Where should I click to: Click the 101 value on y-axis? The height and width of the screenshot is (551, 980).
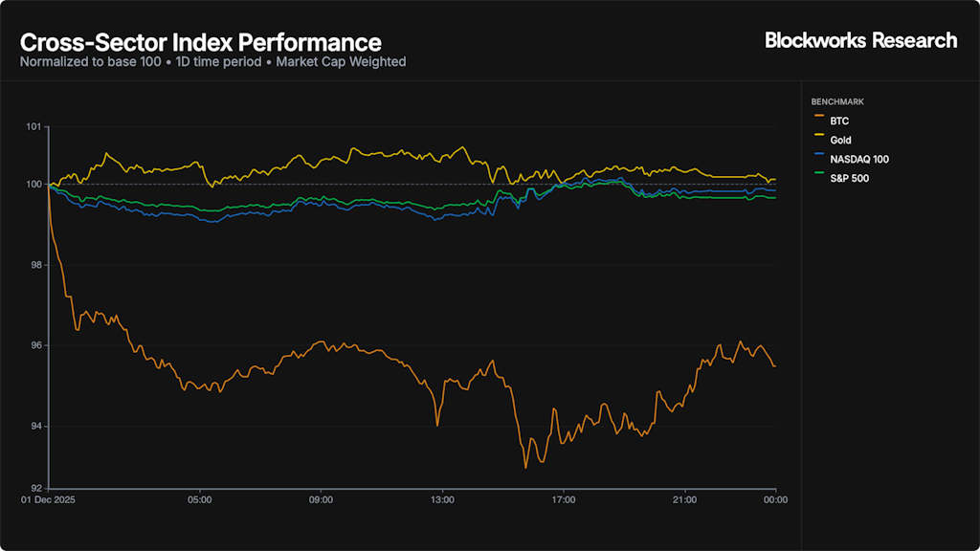33,127
